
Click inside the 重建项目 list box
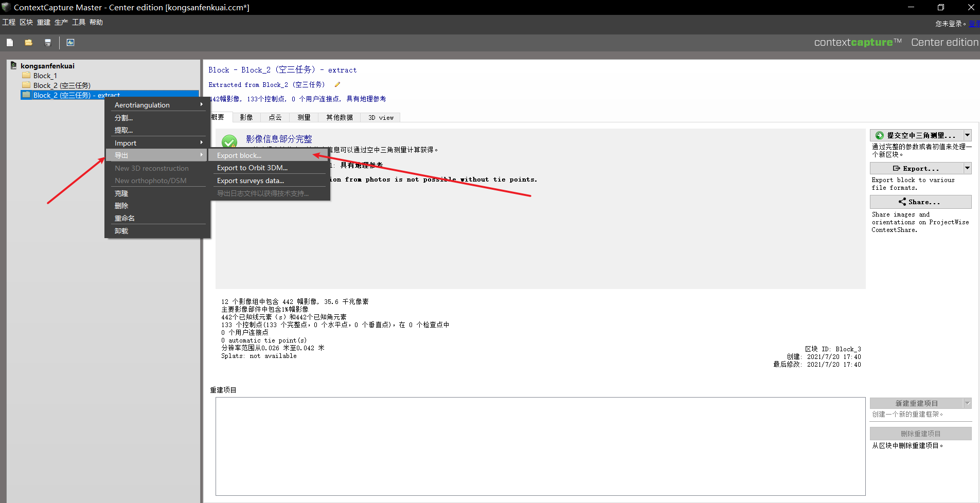click(x=540, y=446)
